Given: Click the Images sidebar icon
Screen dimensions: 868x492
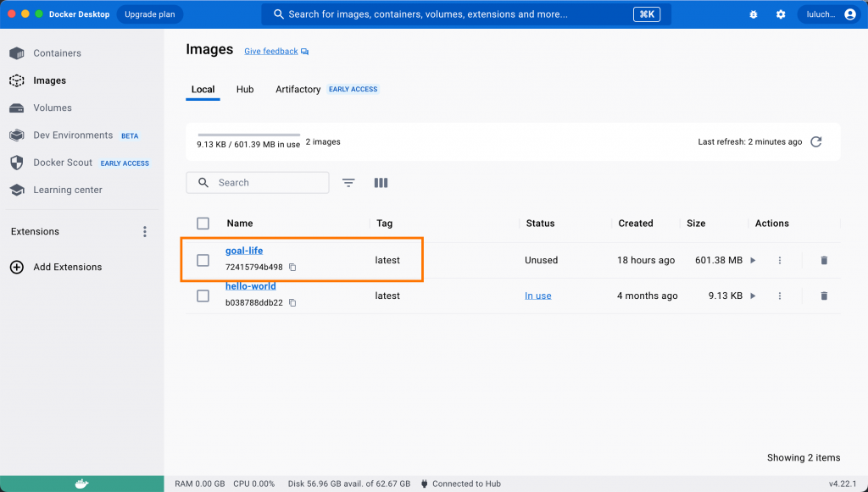Looking at the screenshot, I should [x=17, y=80].
